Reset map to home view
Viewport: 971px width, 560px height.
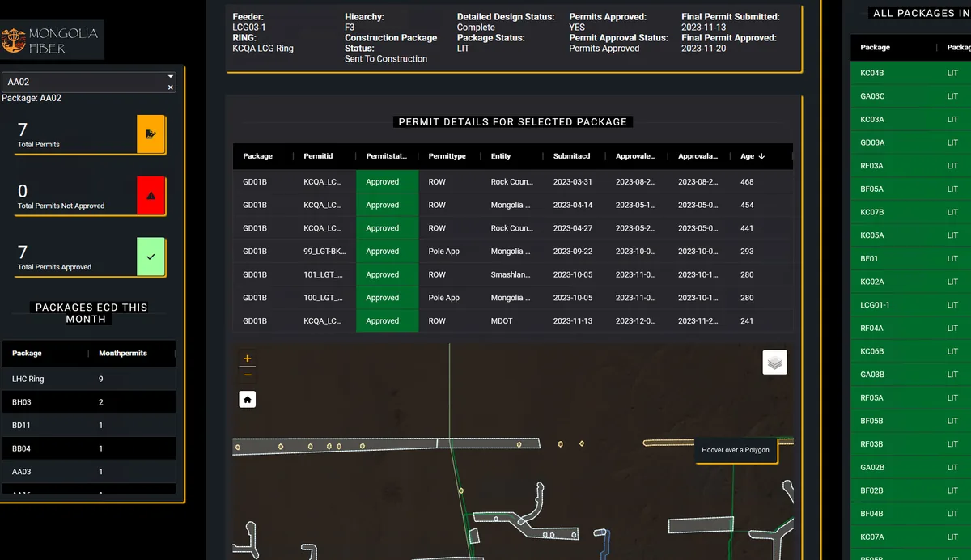point(248,400)
